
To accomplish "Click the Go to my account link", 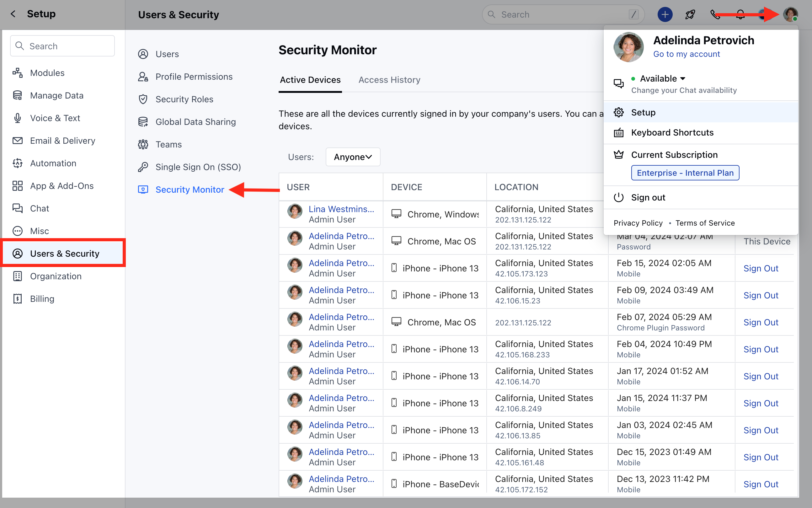I will pos(686,54).
